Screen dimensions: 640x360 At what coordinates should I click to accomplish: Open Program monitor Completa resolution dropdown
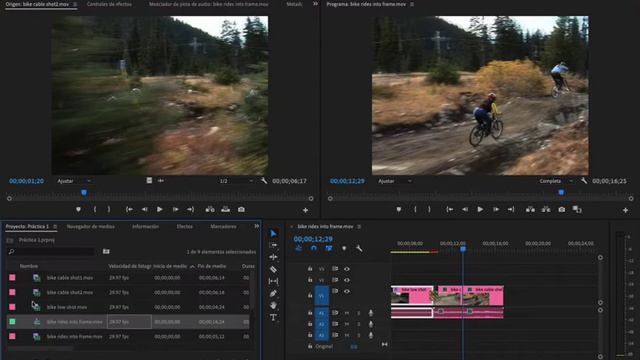tap(556, 181)
